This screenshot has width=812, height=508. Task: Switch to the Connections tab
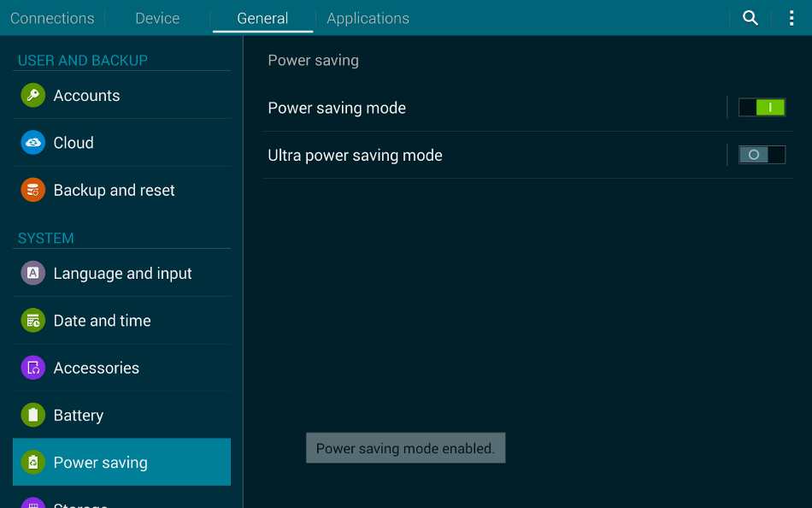tap(52, 18)
